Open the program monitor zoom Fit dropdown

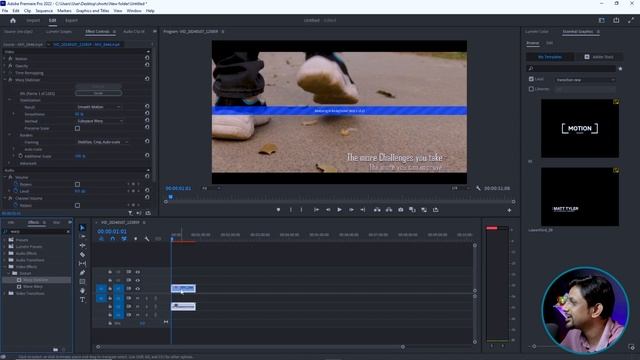click(211, 188)
